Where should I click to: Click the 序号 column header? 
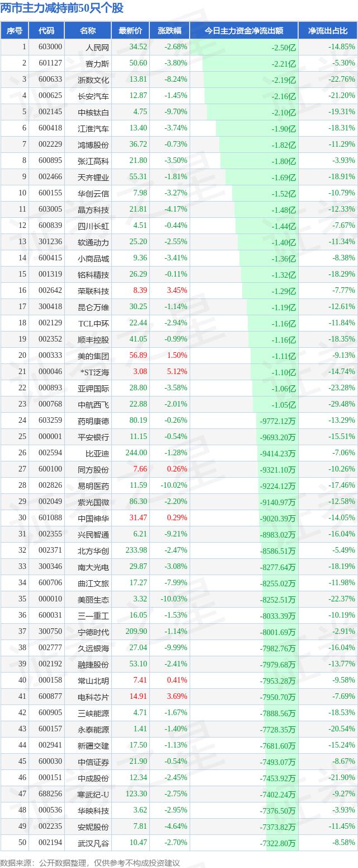coord(15,31)
